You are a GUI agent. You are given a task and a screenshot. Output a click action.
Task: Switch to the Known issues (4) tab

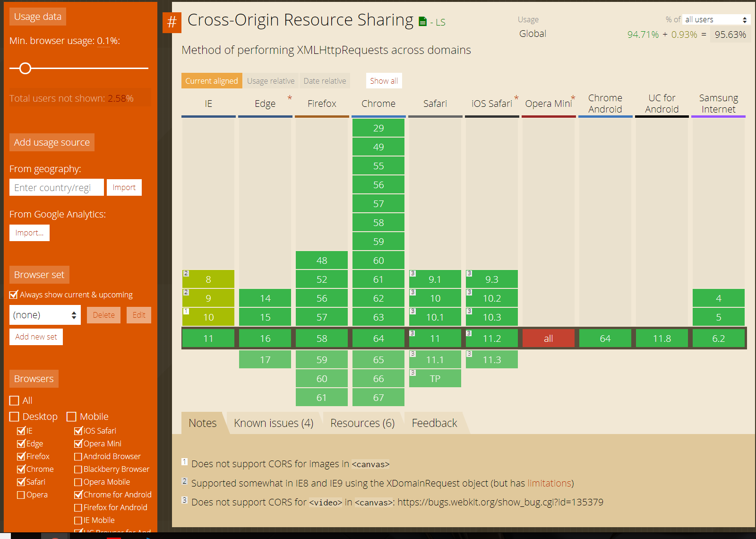point(274,423)
